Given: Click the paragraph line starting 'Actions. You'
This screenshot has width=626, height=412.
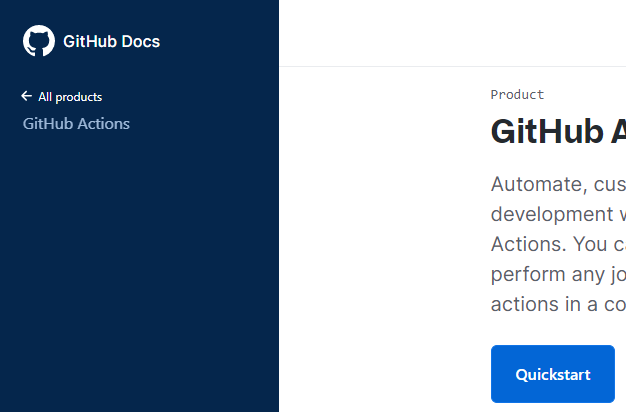Looking at the screenshot, I should click(x=558, y=244).
